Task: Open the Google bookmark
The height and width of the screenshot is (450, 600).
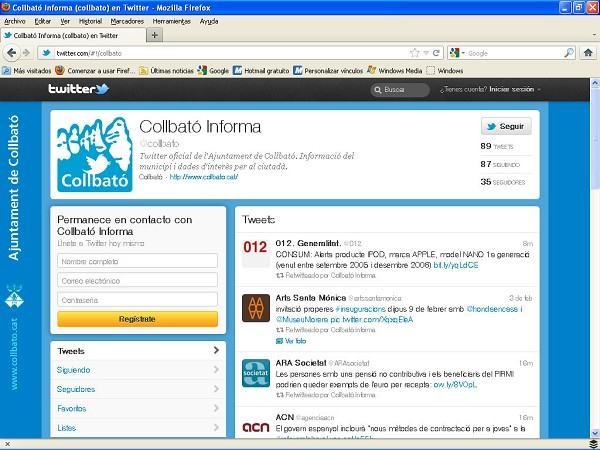Action: coord(213,71)
